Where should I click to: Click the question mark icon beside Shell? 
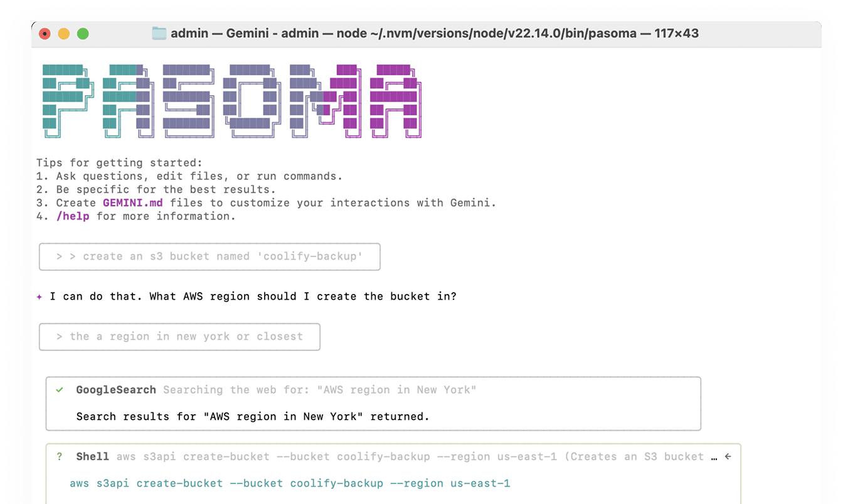pyautogui.click(x=60, y=456)
